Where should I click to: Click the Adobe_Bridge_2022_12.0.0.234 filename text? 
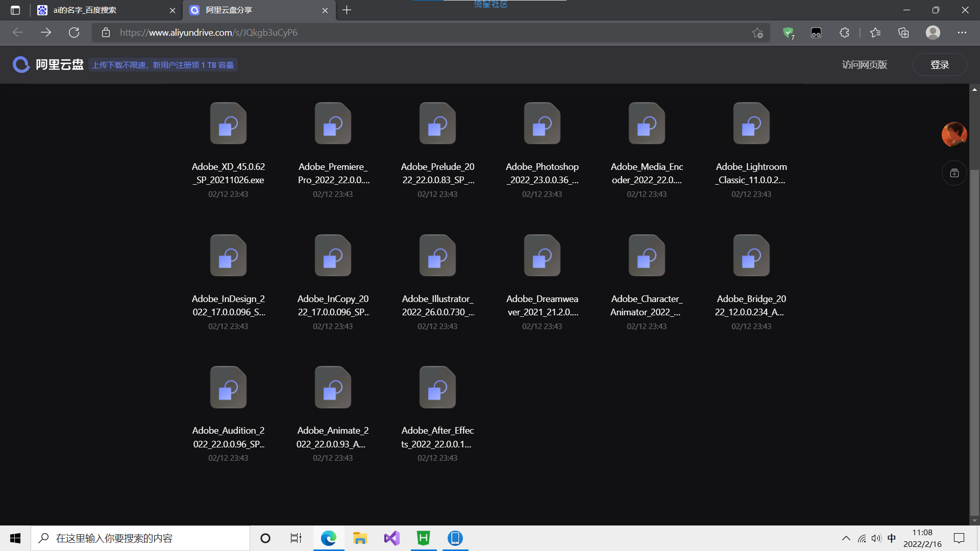[x=751, y=306]
